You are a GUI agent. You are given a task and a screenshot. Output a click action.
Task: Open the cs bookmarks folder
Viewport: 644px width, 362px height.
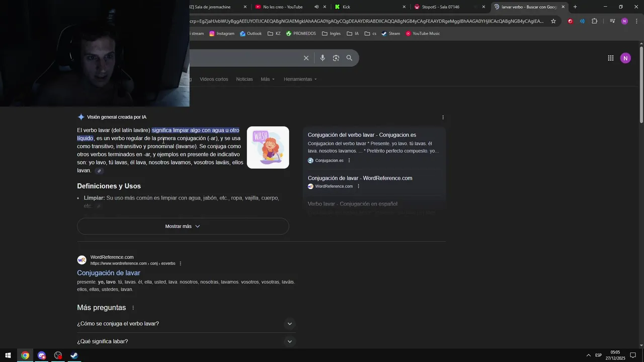(x=370, y=34)
